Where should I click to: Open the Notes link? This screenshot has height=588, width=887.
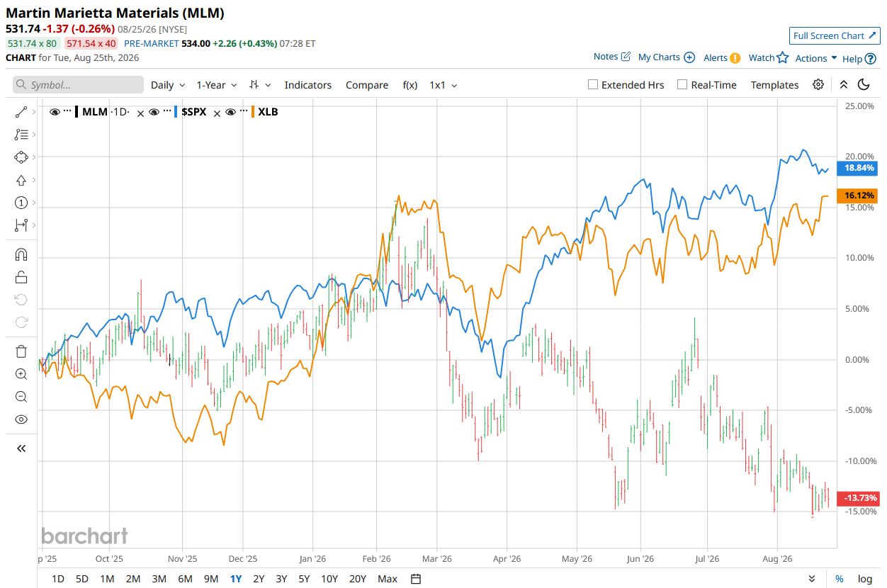612,57
